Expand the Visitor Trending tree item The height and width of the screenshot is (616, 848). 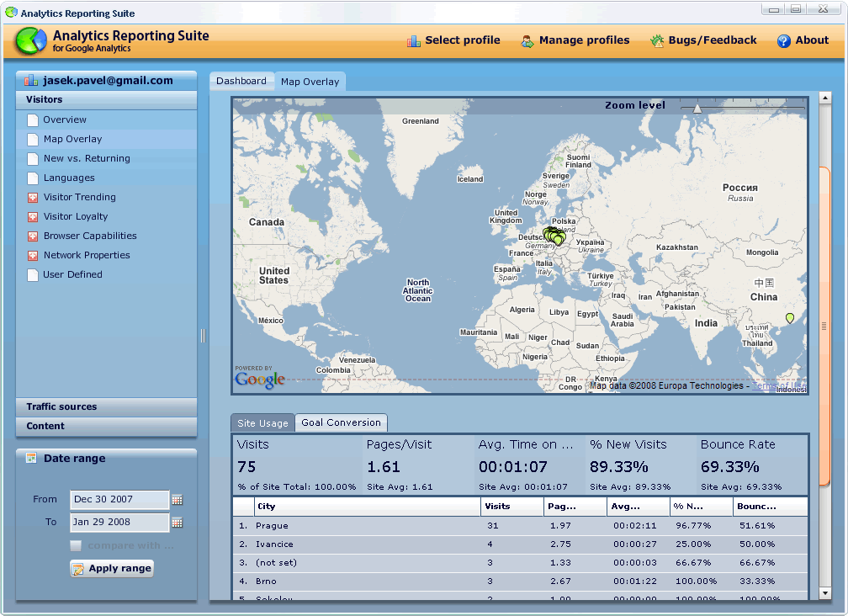pyautogui.click(x=33, y=198)
